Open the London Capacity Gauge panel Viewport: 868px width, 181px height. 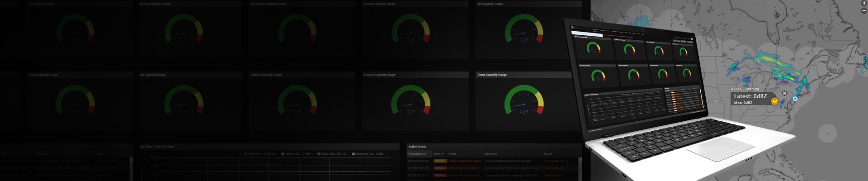pos(410,30)
